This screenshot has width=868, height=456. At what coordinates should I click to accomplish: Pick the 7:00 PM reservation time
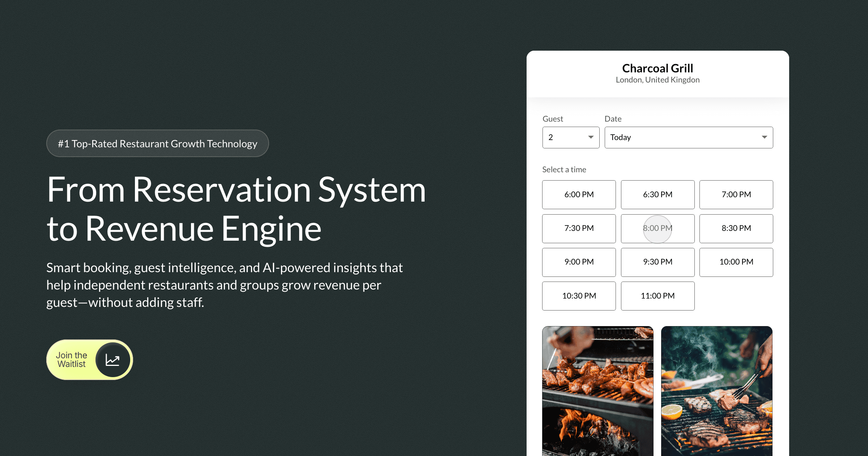(x=736, y=195)
